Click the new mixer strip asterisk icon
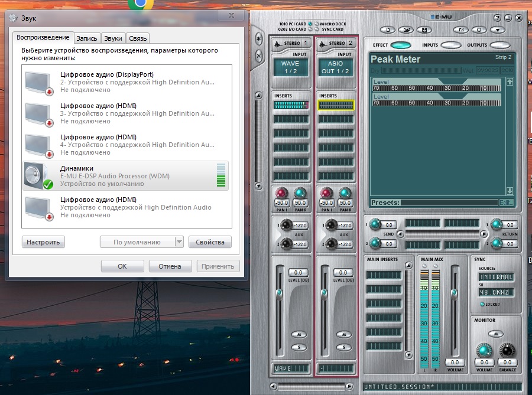532x395 pixels. 258,39
